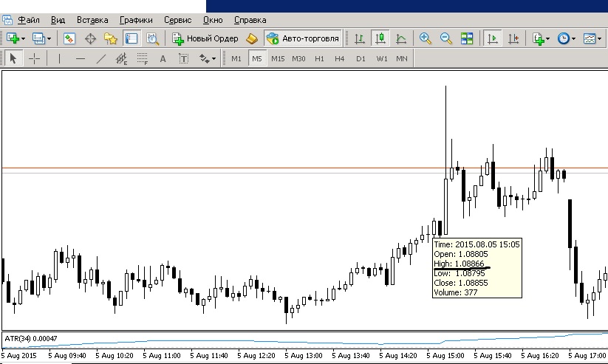Click the zoom in magnifier icon
This screenshot has width=608, height=364.
(426, 38)
